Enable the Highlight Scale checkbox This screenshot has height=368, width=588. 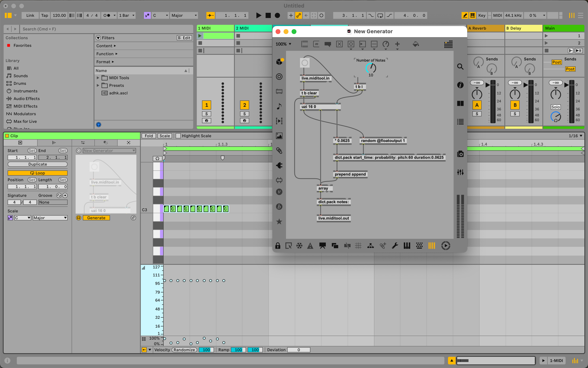(x=178, y=136)
